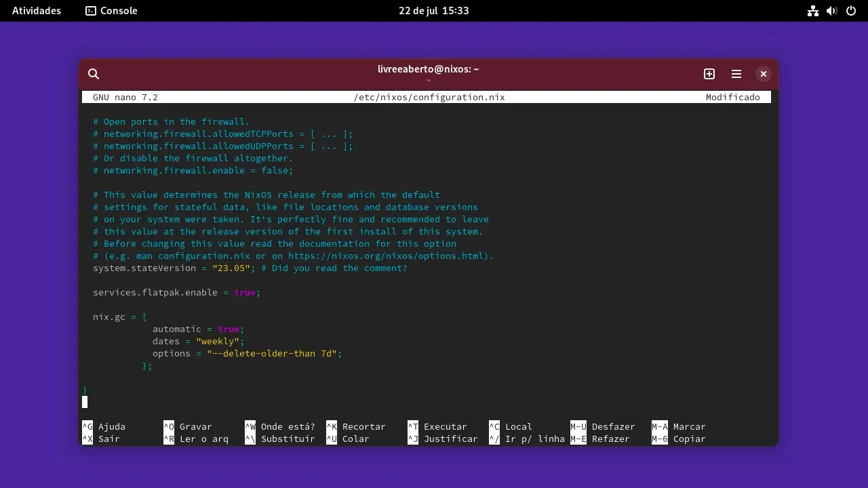
Task: Click the "--delete-older-than 7d" options string
Action: pos(272,353)
